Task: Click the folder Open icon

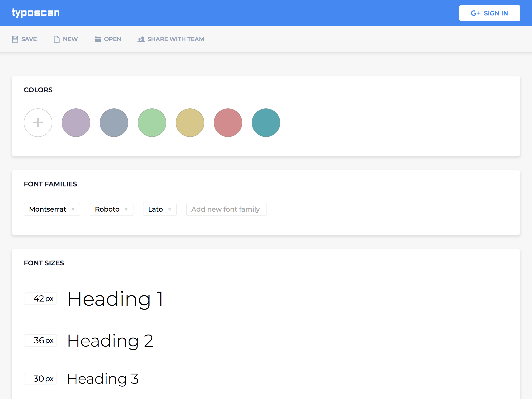Action: (x=98, y=39)
